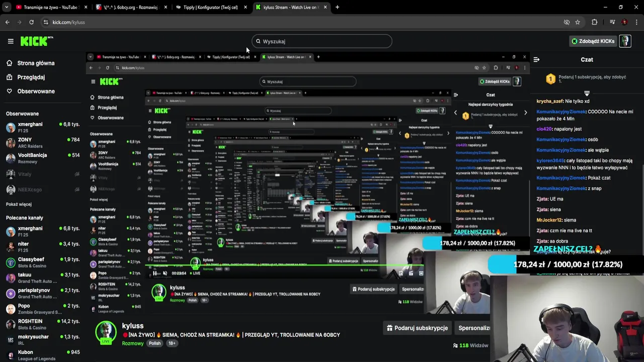Image resolution: width=644 pixels, height=362 pixels.
Task: Open VooltBanicja in followed channels
Action: point(43,158)
